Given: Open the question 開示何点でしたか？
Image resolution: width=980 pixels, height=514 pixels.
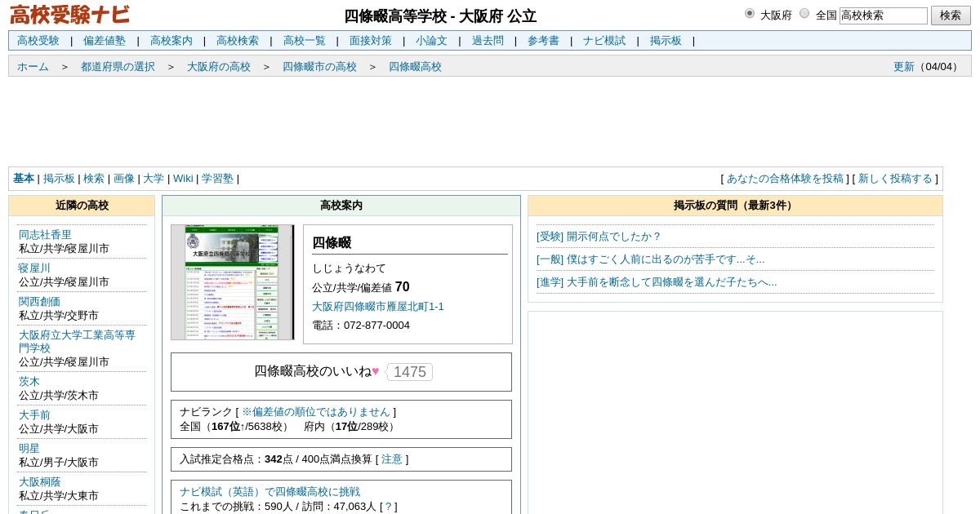Looking at the screenshot, I should click(x=599, y=237).
